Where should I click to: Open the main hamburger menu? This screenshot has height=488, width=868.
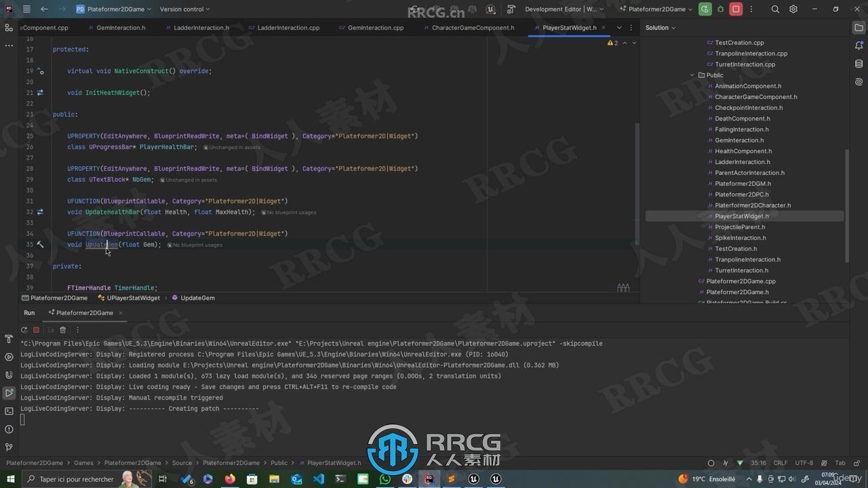click(x=26, y=9)
